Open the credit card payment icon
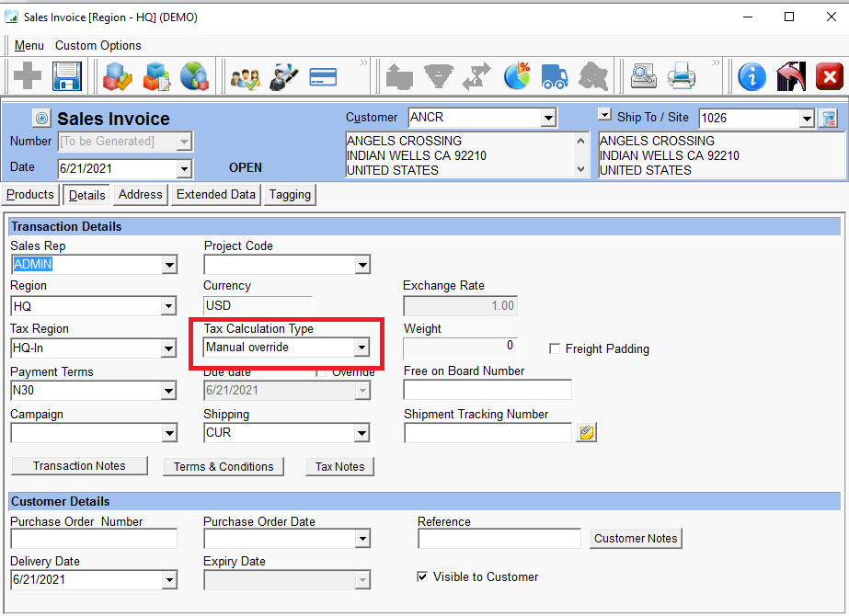 [323, 77]
